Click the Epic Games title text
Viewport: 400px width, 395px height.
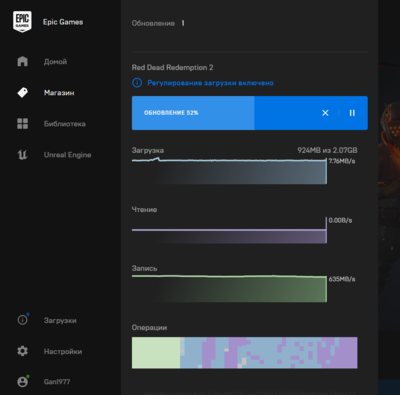[63, 22]
